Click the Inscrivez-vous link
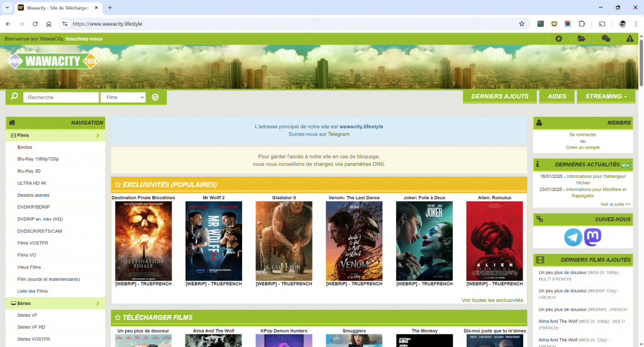Image resolution: width=644 pixels, height=347 pixels. tap(84, 38)
